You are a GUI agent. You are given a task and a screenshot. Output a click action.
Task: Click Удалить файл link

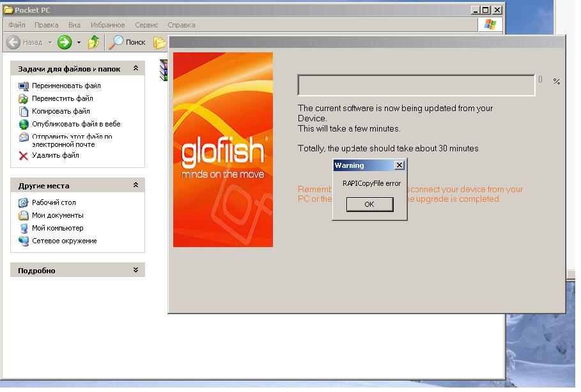click(x=55, y=155)
